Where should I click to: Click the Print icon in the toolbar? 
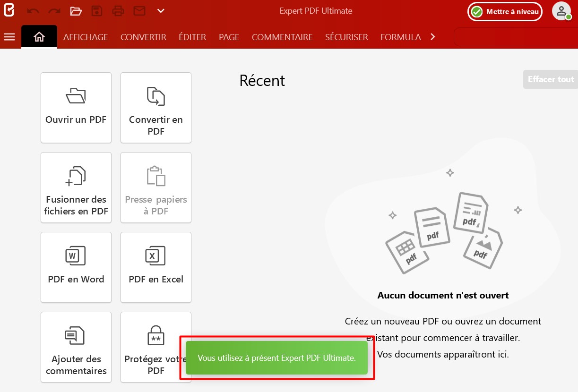pos(118,11)
